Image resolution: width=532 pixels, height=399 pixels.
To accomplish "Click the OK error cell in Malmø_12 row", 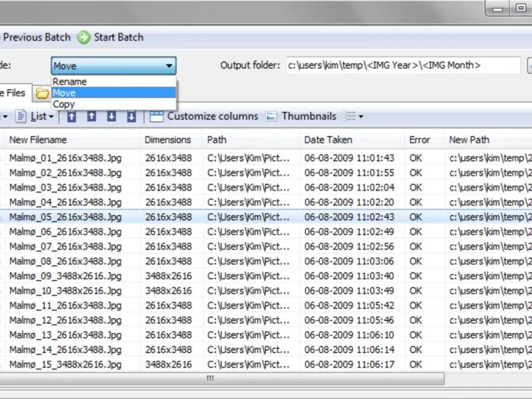I will click(416, 321).
